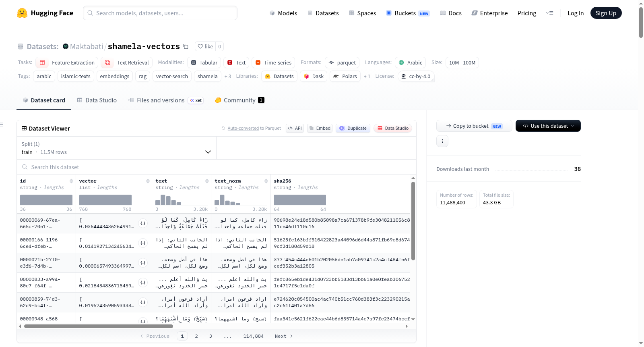Jump to page 114,884 of rows
This screenshot has width=644, height=347.
pyautogui.click(x=254, y=336)
